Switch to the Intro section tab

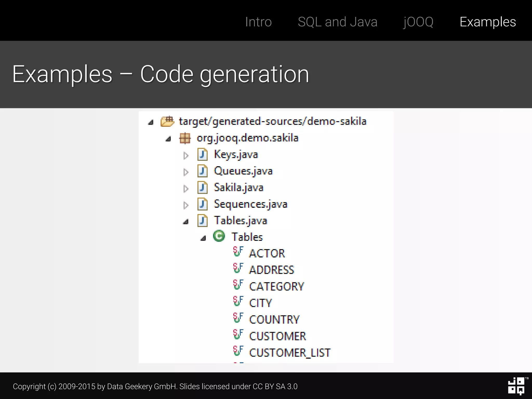pyautogui.click(x=258, y=22)
